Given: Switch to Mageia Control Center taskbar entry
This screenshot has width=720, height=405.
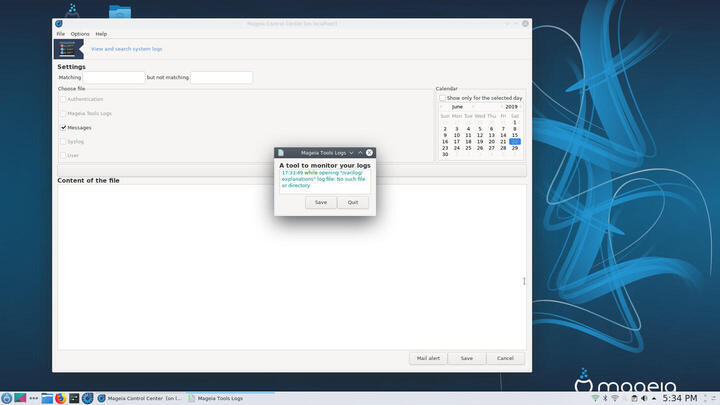Looking at the screenshot, I should click(x=140, y=398).
